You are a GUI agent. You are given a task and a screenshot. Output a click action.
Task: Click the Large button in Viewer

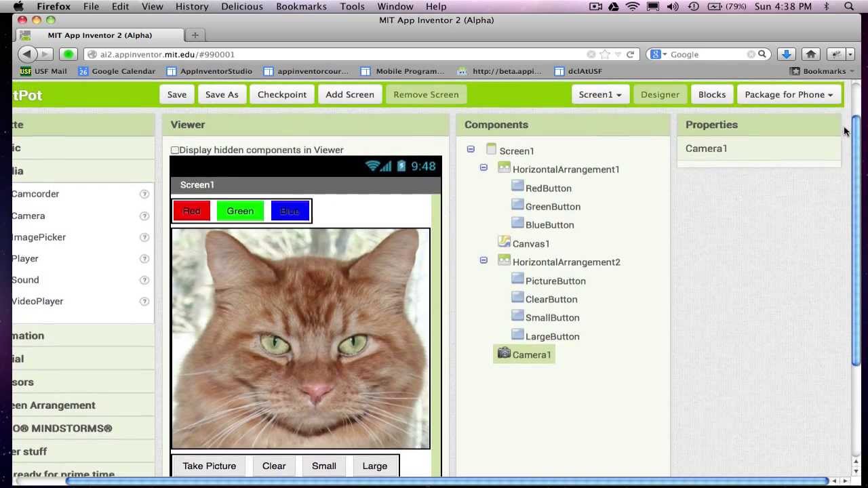point(375,466)
